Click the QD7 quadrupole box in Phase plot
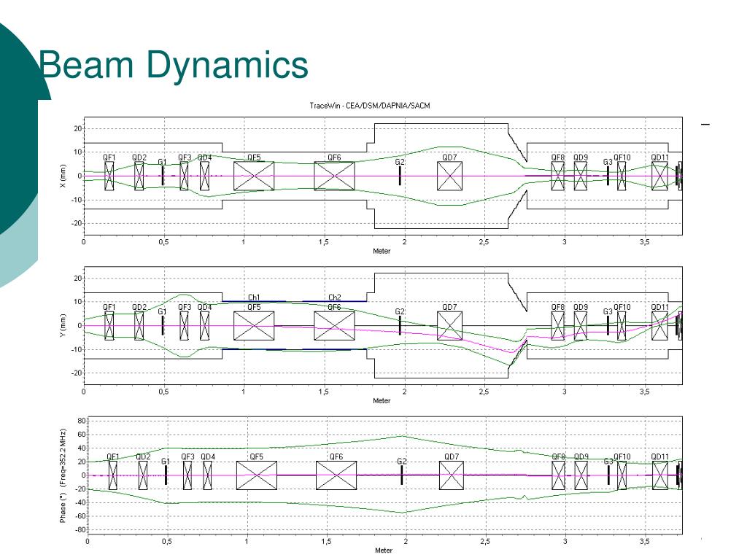747x560 pixels. tap(452, 475)
